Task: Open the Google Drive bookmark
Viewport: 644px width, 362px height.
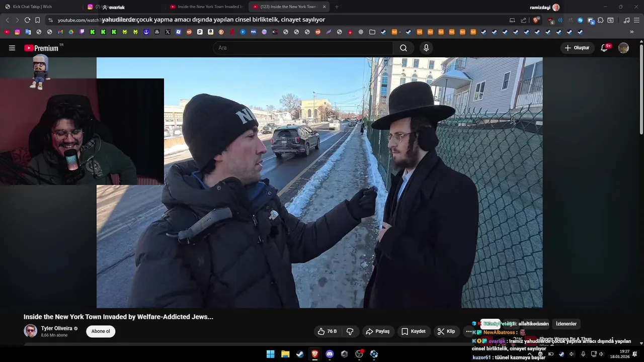Action: (x=71, y=32)
